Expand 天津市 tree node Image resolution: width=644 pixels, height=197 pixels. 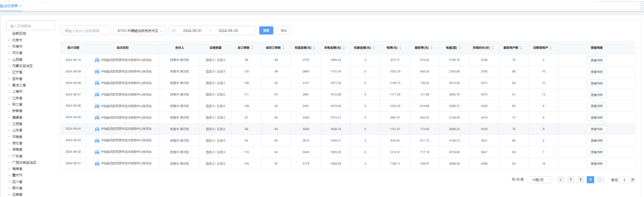coord(9,46)
